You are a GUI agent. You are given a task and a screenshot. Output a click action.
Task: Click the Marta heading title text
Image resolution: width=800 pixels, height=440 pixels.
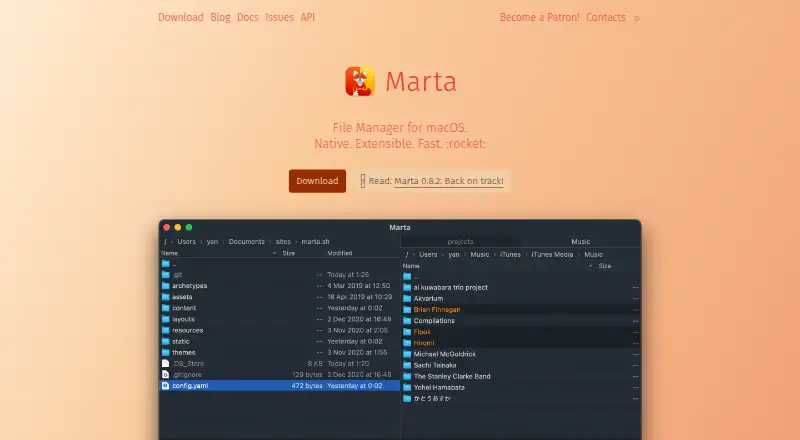point(420,82)
